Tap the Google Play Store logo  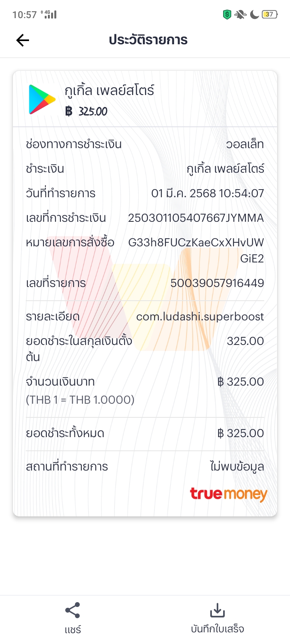(41, 99)
